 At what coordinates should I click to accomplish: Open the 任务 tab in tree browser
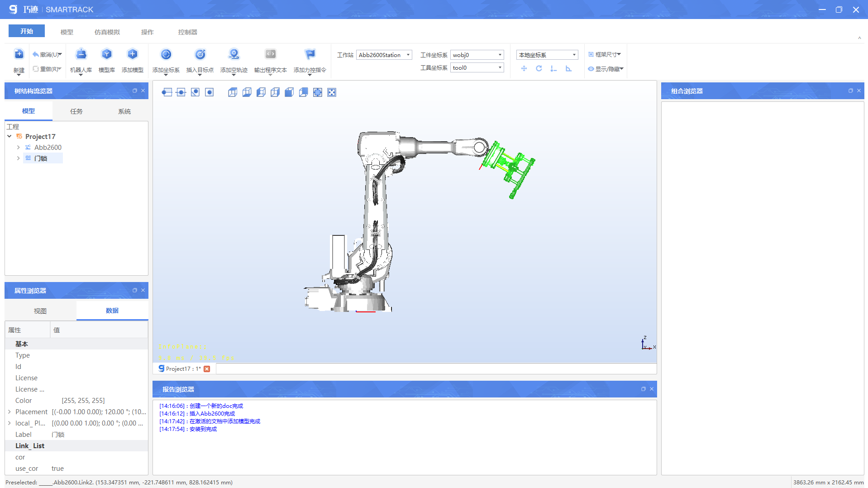coord(76,111)
